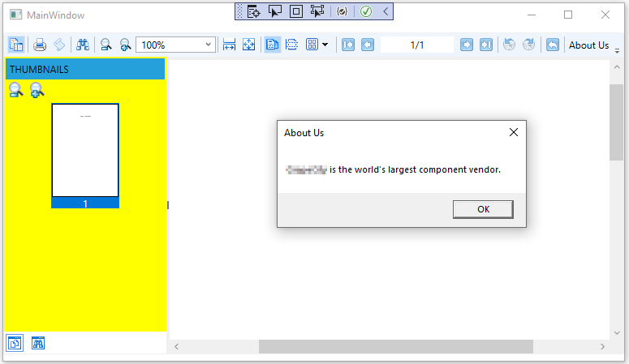This screenshot has height=364, width=629.
Task: Click rotate clockwise icon
Action: tap(528, 45)
